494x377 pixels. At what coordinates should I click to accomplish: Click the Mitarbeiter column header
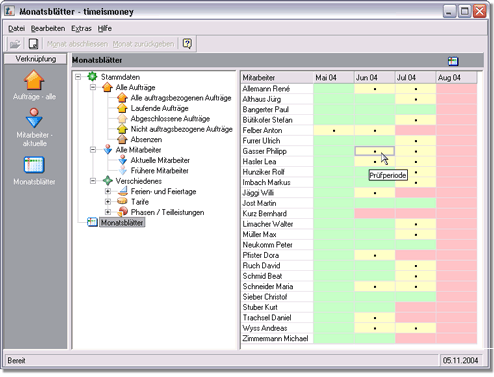pos(277,78)
